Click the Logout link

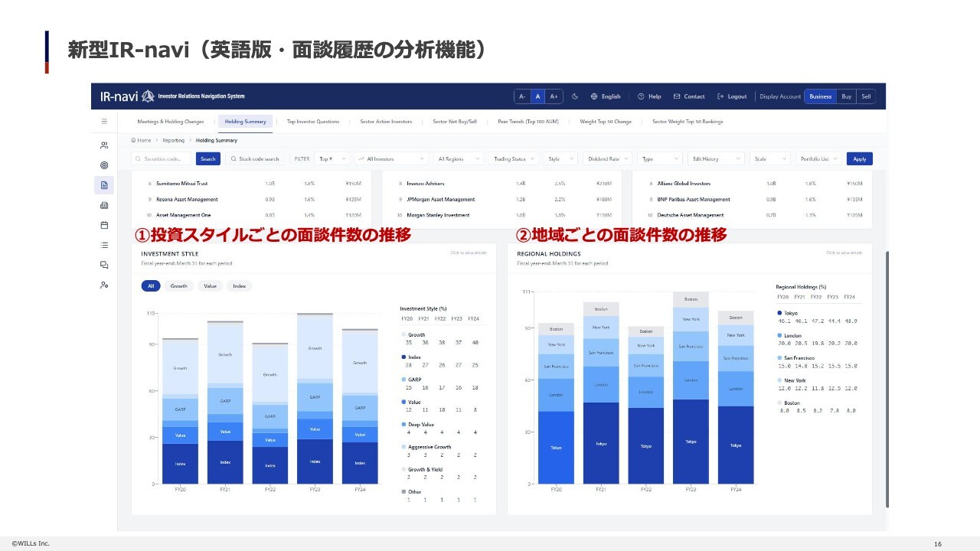point(732,96)
